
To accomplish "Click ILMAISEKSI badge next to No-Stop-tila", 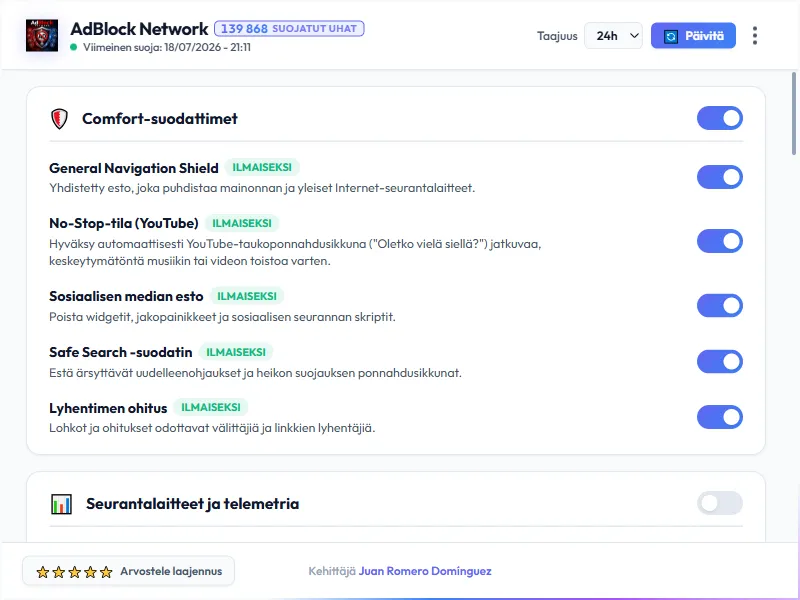I will coord(242,223).
